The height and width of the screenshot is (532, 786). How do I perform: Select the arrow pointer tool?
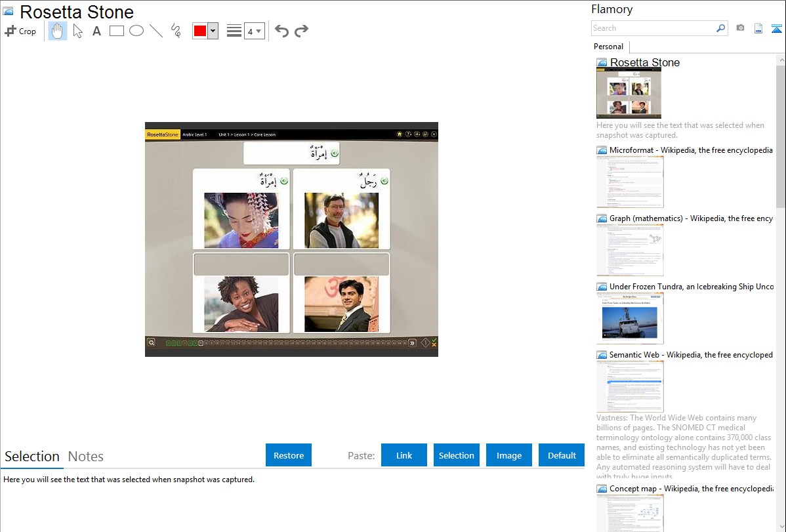(77, 31)
